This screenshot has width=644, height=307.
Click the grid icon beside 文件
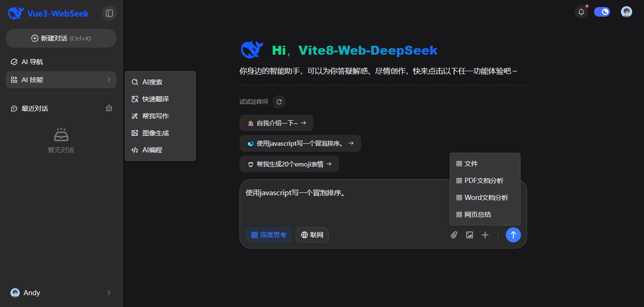tap(459, 164)
